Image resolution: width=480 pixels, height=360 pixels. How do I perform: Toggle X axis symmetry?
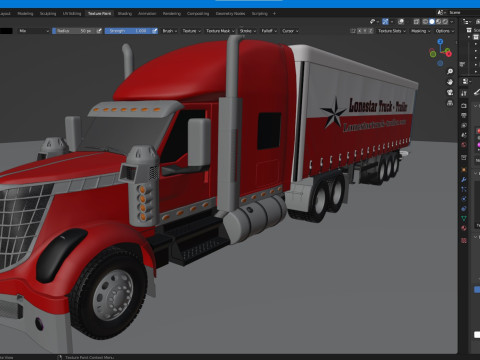[x=360, y=31]
